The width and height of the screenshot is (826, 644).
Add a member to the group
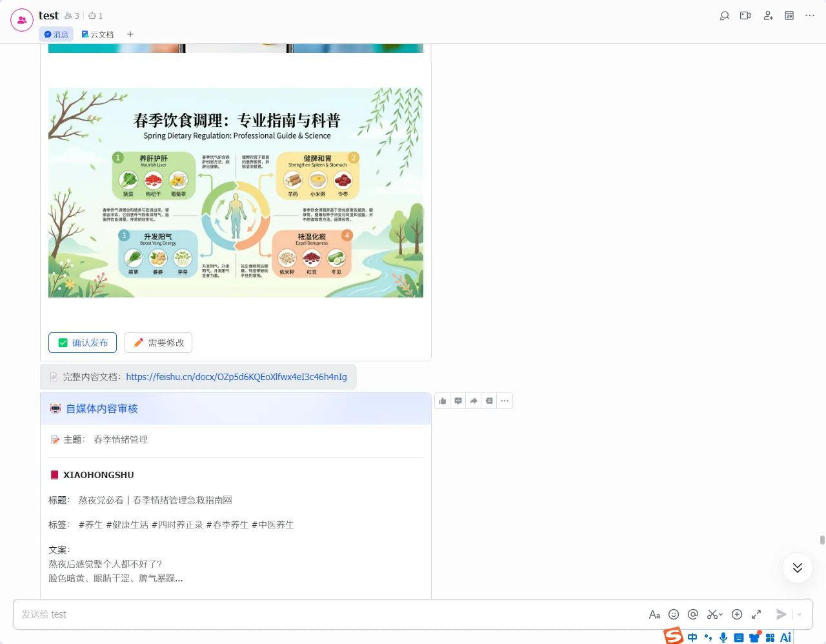[x=768, y=15]
